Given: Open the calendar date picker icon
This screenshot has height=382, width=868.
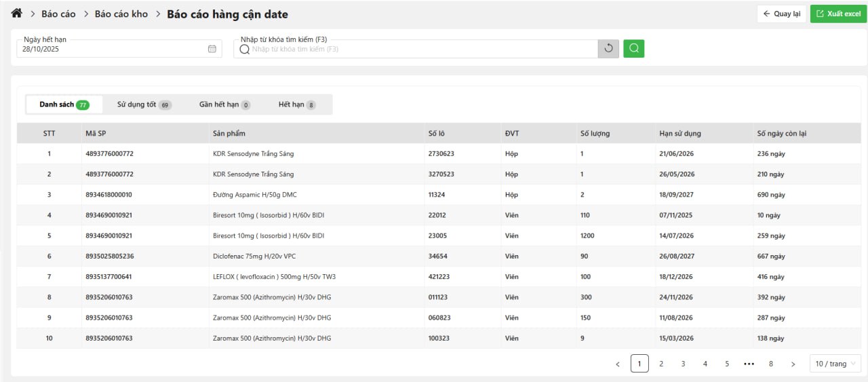Looking at the screenshot, I should pos(212,49).
